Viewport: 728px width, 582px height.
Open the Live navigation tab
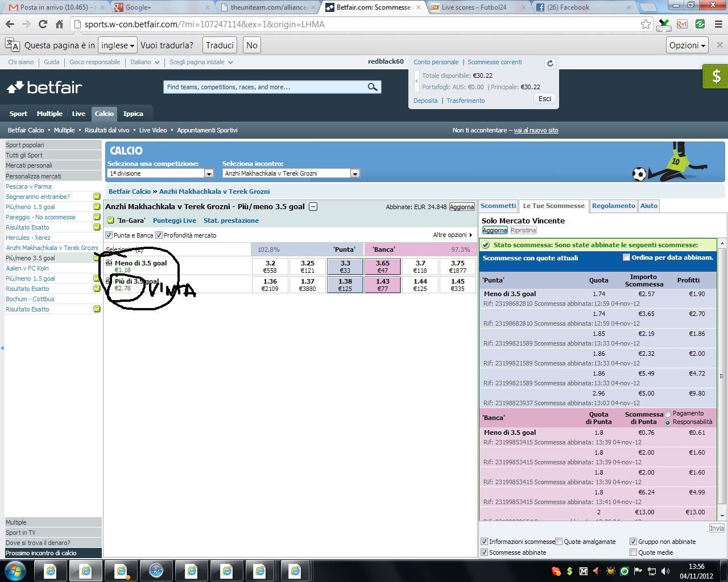78,114
